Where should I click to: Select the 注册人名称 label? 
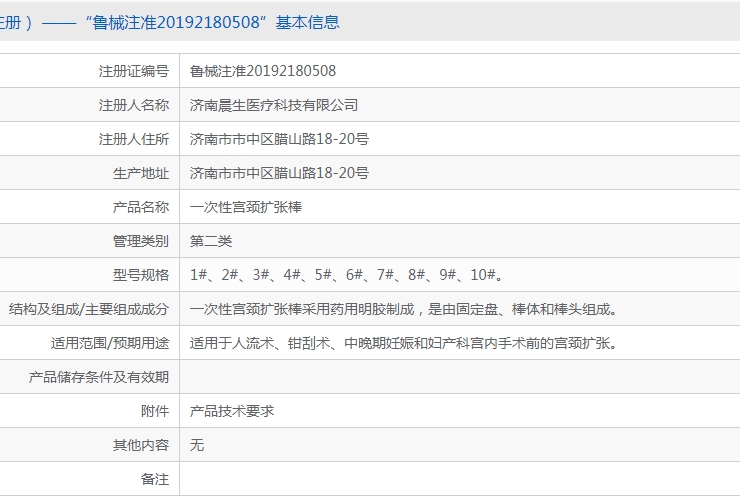(x=134, y=105)
